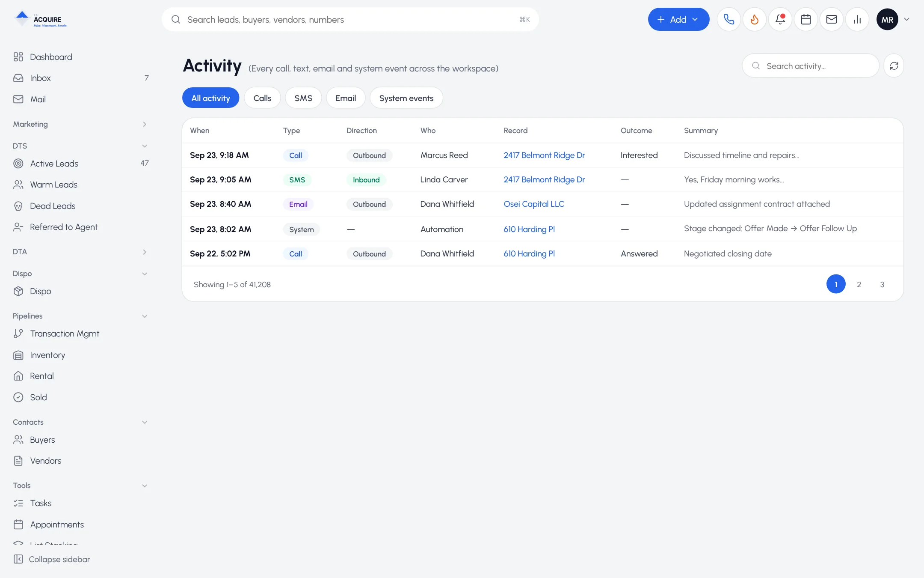Switch to the Email tab
This screenshot has width=924, height=578.
(346, 98)
